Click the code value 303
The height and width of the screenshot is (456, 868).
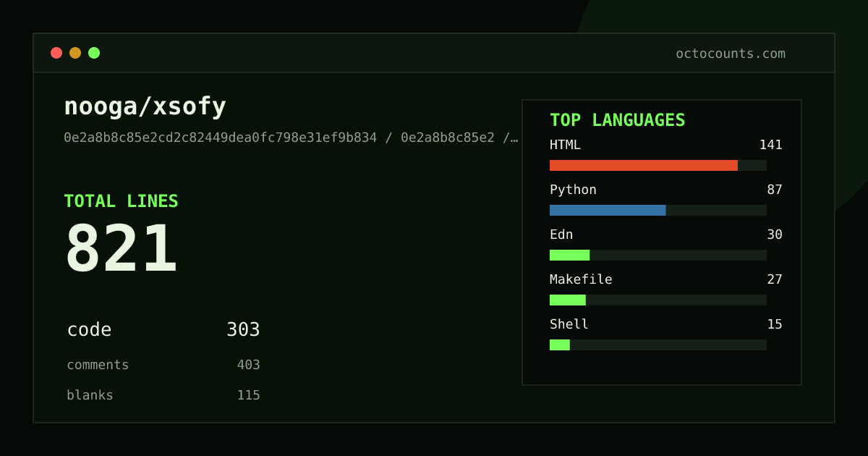pos(243,330)
